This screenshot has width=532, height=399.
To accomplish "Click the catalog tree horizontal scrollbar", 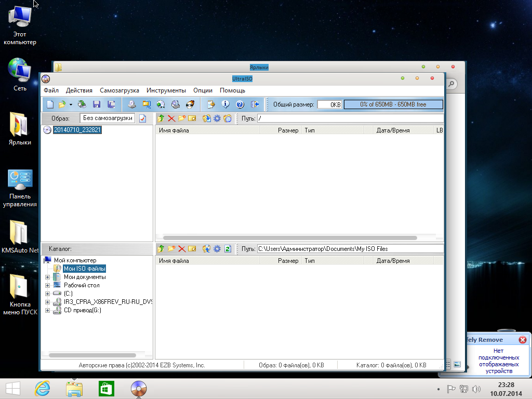I will 92,355.
